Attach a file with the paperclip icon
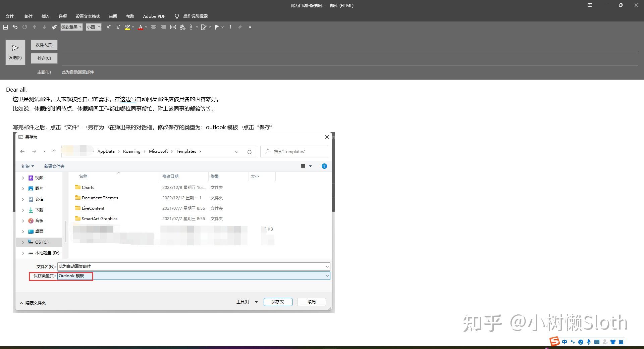Screen dimensions: 644x349 point(191,27)
